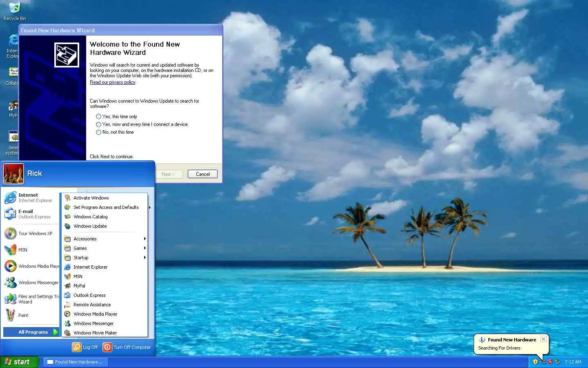This screenshot has height=368, width=588.
Task: Click the red shield icon in system tray
Action: [x=550, y=362]
